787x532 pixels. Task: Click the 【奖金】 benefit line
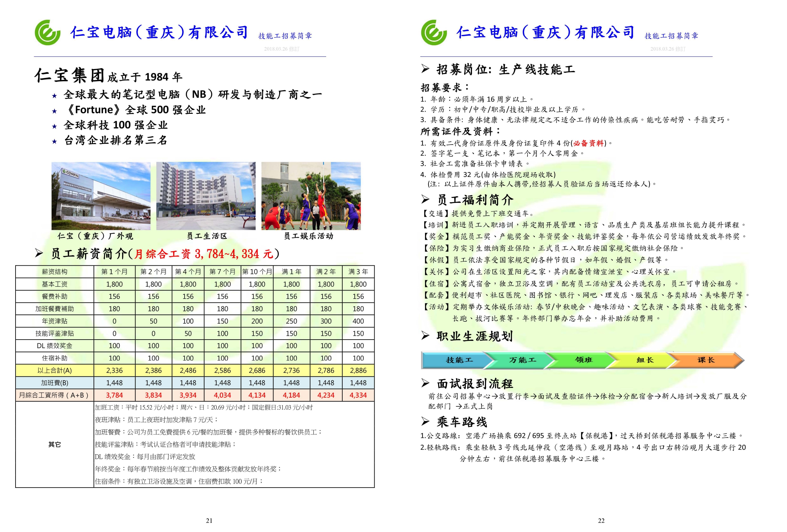pos(585,237)
